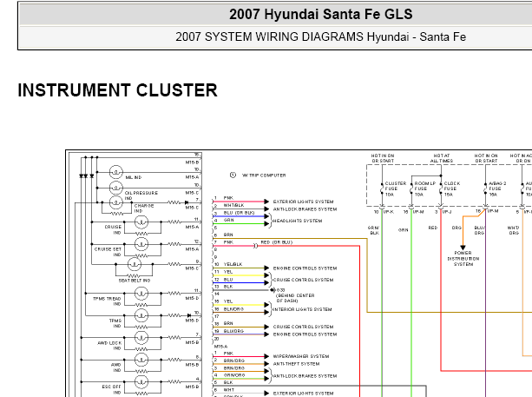This screenshot has height=397, width=532.
Task: Select the BLK/ORG wire label on pin 16
Action: (233, 309)
